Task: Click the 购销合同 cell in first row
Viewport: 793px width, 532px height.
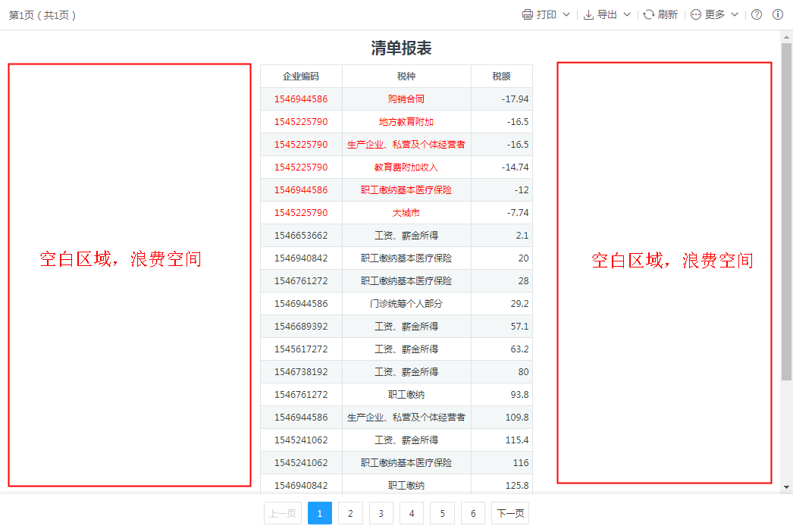Action: pyautogui.click(x=406, y=99)
